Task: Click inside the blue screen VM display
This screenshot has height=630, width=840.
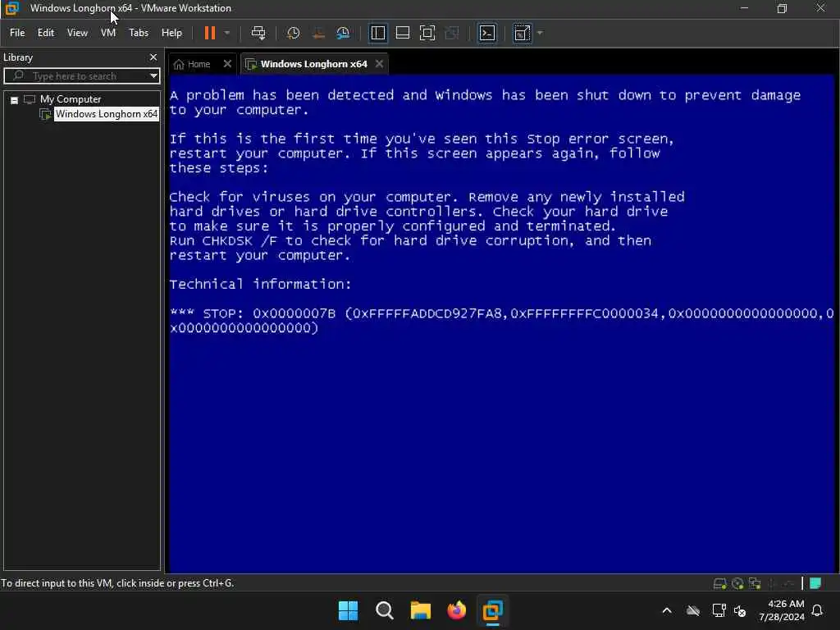Action: tap(501, 324)
